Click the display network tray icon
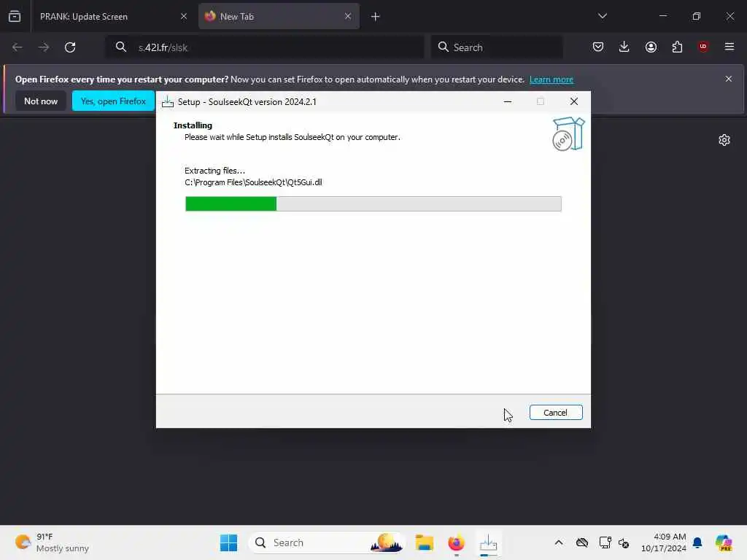This screenshot has height=560, width=747. pyautogui.click(x=605, y=542)
